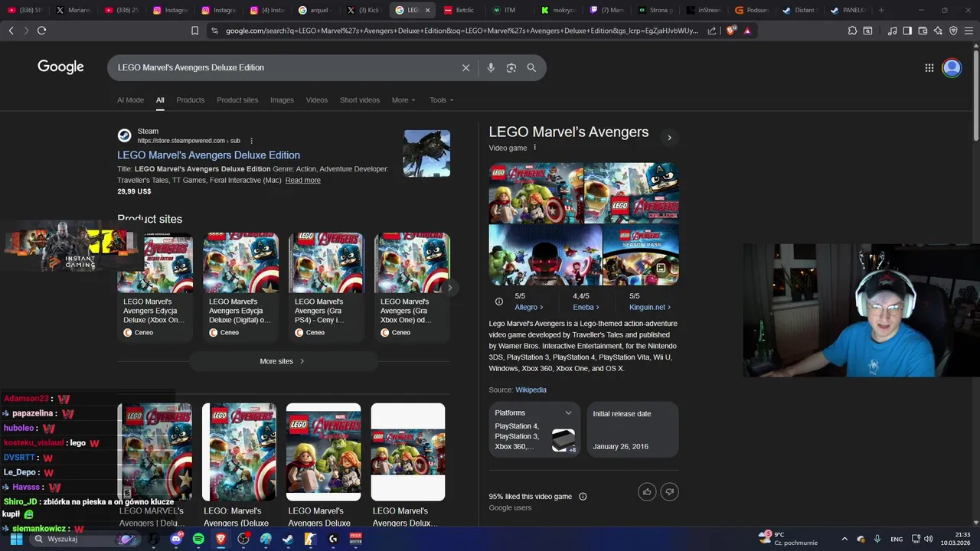The height and width of the screenshot is (551, 980).
Task: Select the Products search tab
Action: click(190, 100)
